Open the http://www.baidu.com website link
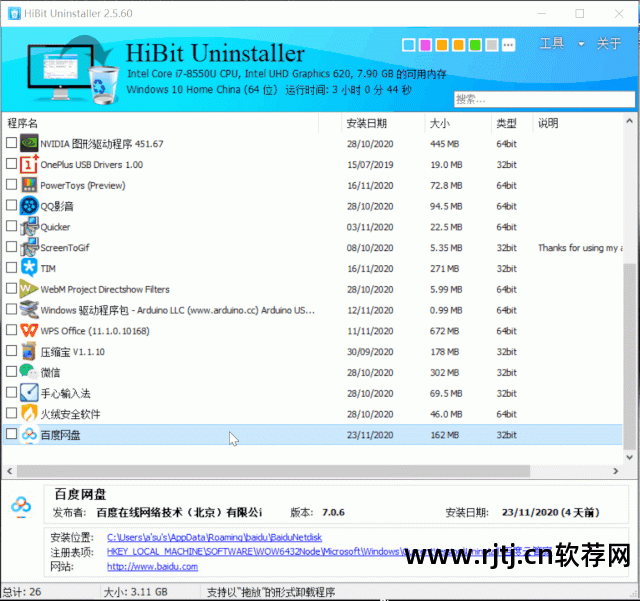 coord(152,567)
